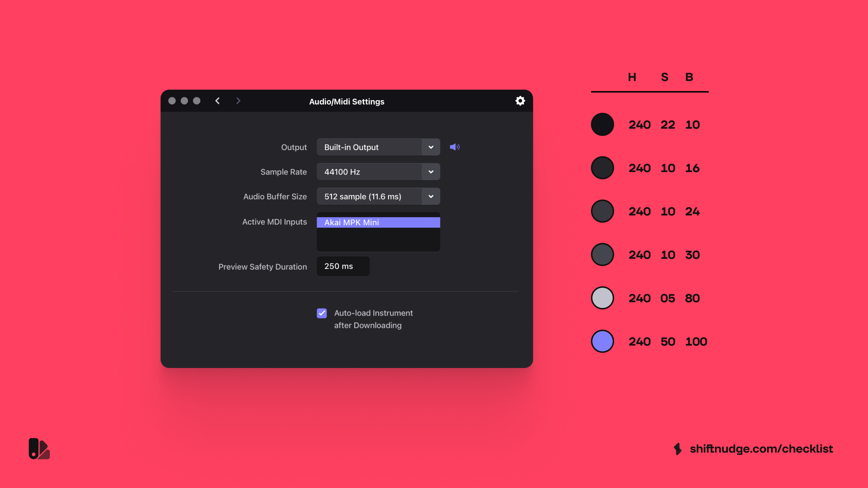Click the forward navigation chevron
The image size is (868, 488).
(238, 101)
